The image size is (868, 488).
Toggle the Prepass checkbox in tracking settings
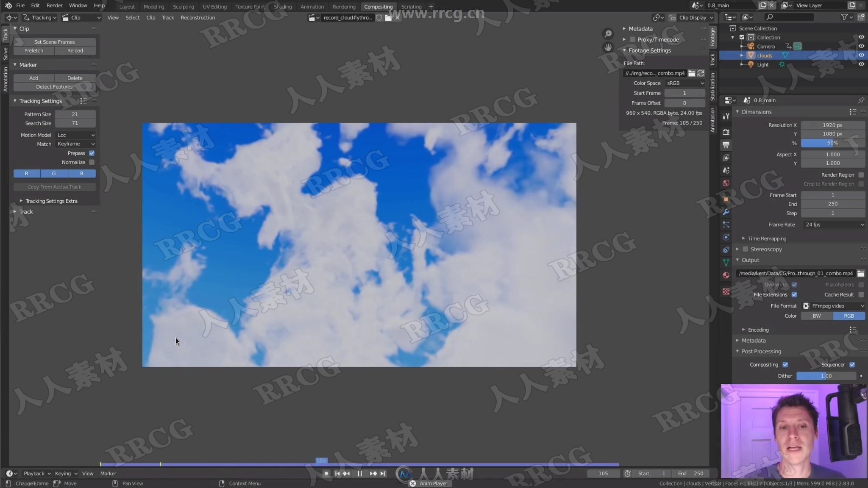click(x=92, y=153)
